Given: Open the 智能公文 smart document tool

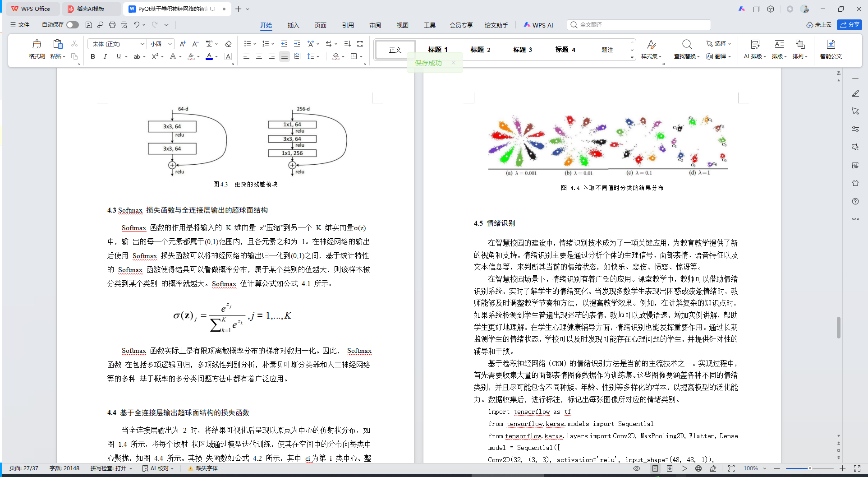Looking at the screenshot, I should tap(831, 49).
